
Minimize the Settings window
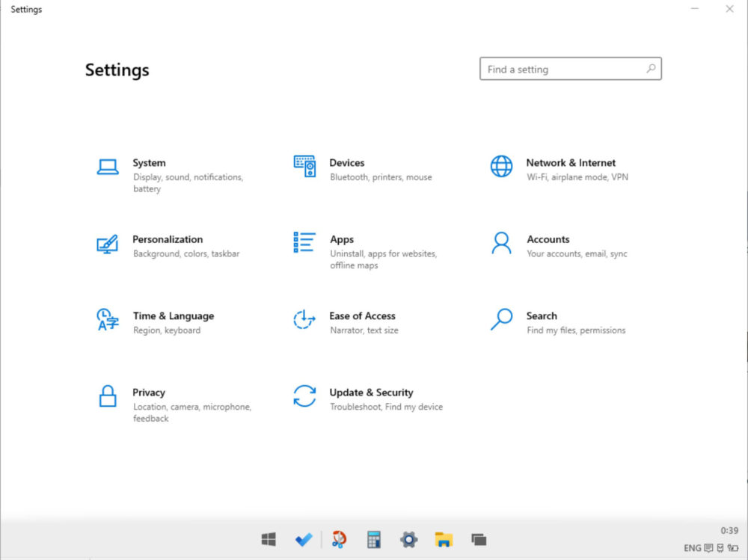(695, 8)
